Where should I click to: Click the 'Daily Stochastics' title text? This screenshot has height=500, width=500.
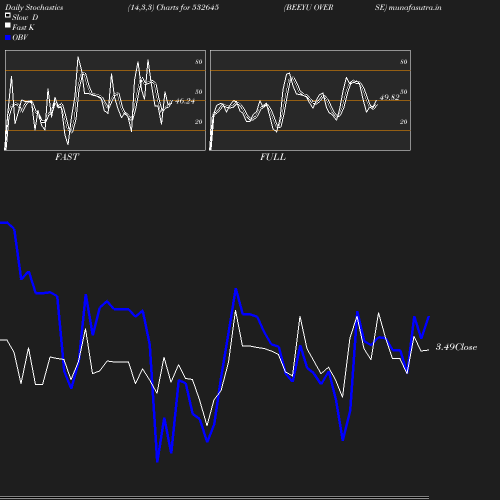[34, 7]
